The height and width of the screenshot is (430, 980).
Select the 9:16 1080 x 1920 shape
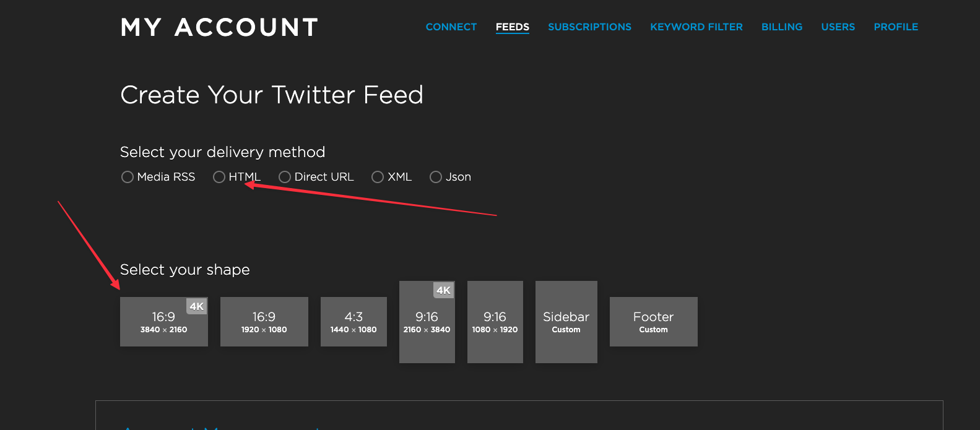tap(495, 322)
